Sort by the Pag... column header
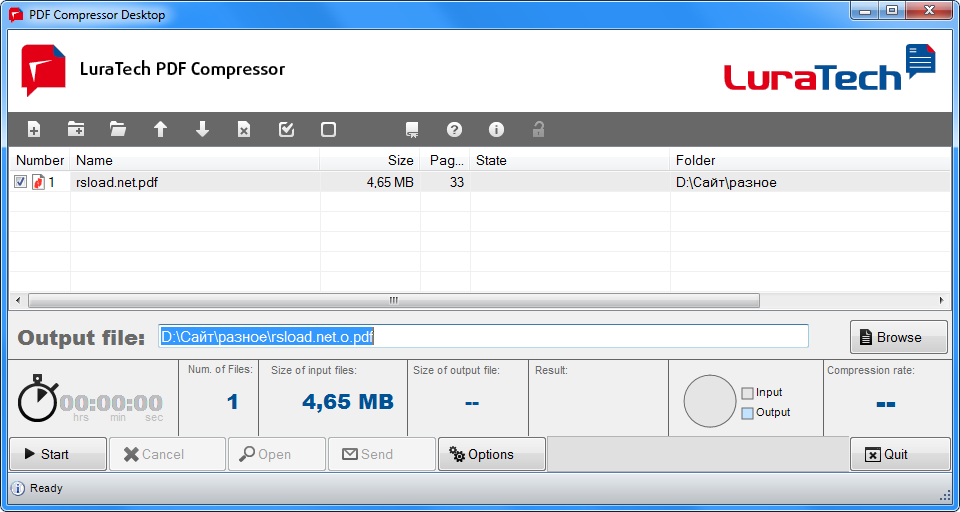 (x=445, y=160)
